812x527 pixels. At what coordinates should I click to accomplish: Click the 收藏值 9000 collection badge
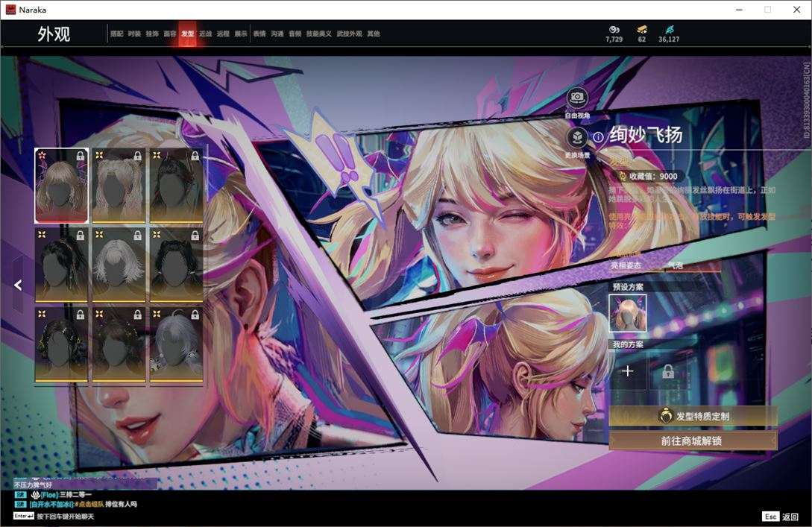649,176
